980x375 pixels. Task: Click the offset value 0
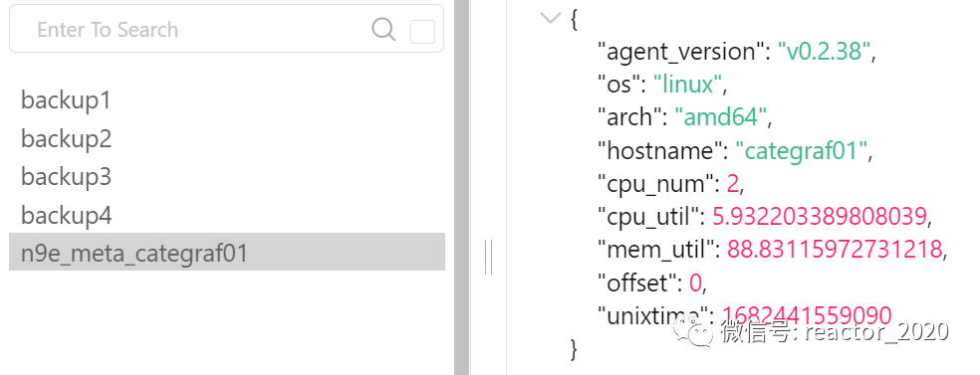pos(695,282)
